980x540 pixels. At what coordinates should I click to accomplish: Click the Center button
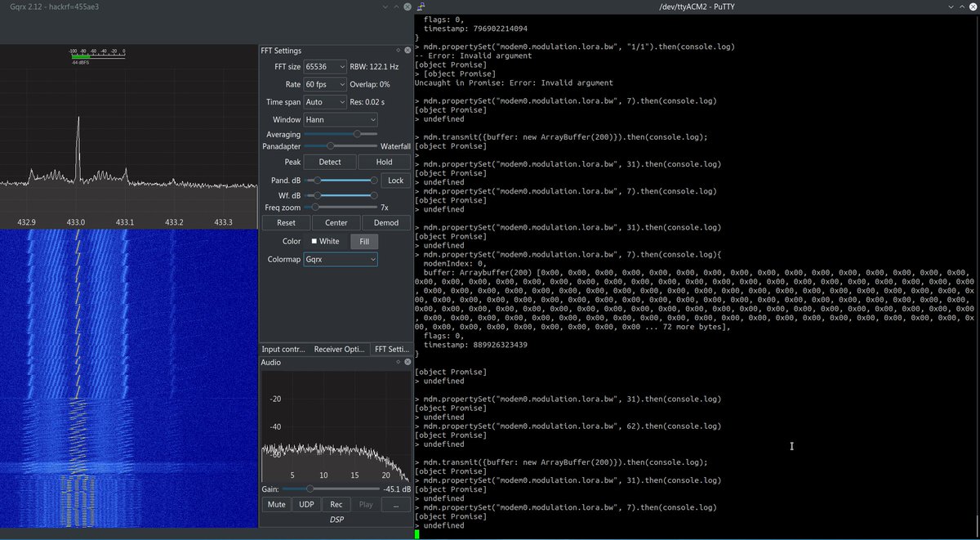click(x=336, y=222)
